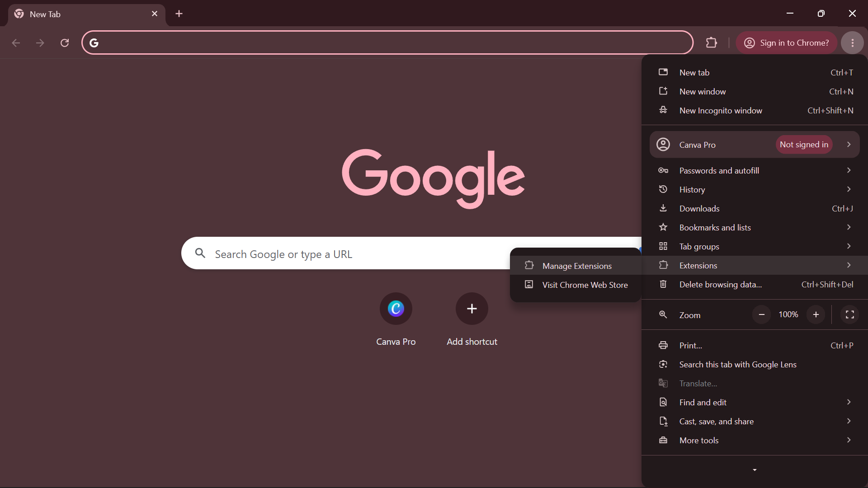The height and width of the screenshot is (488, 868).
Task: Click the Translate menu entry
Action: coord(755,383)
